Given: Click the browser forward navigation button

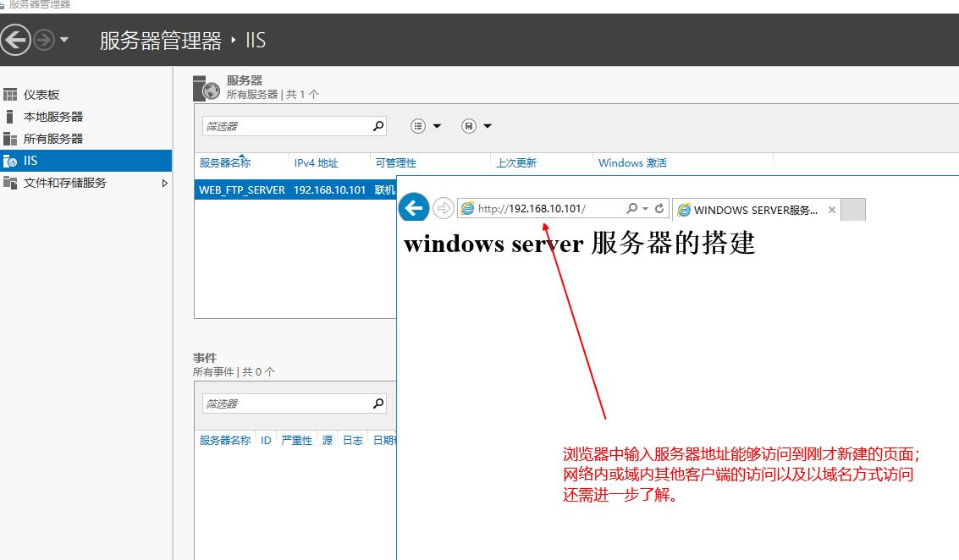Looking at the screenshot, I should coord(443,207).
